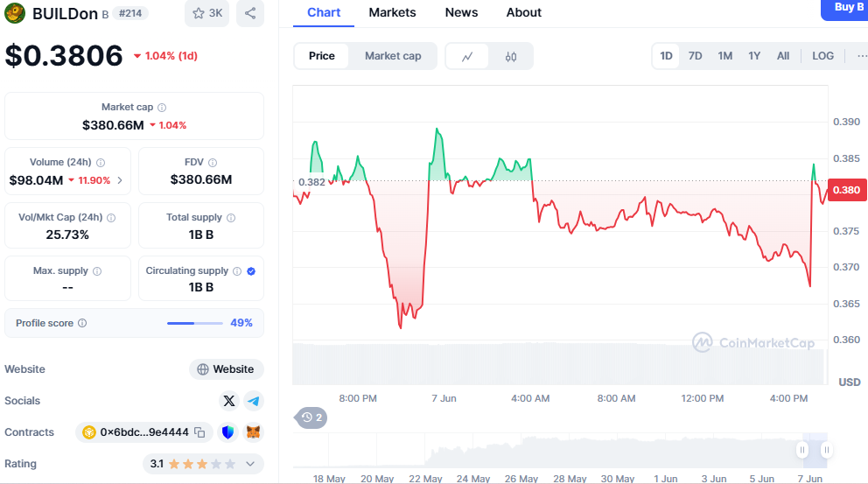The height and width of the screenshot is (484, 868).
Task: Switch to candlestick chart icon
Action: (x=511, y=57)
